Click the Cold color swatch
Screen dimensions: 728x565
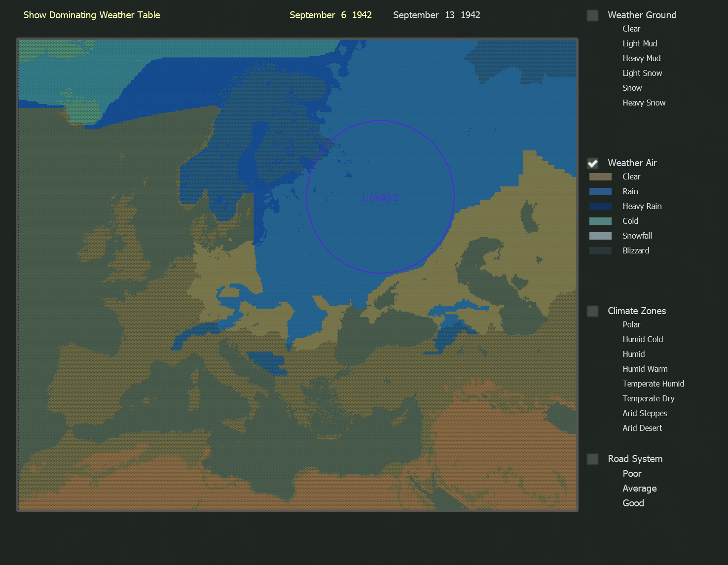coord(600,221)
